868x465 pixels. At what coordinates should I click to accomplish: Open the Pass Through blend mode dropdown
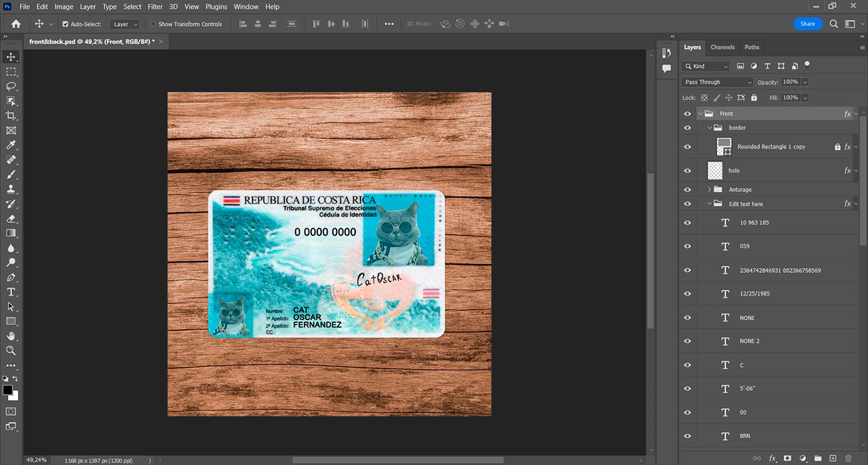pos(718,82)
